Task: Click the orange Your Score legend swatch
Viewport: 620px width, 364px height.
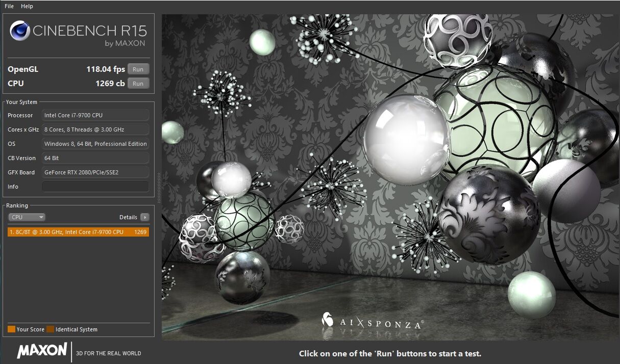Action: (x=11, y=329)
